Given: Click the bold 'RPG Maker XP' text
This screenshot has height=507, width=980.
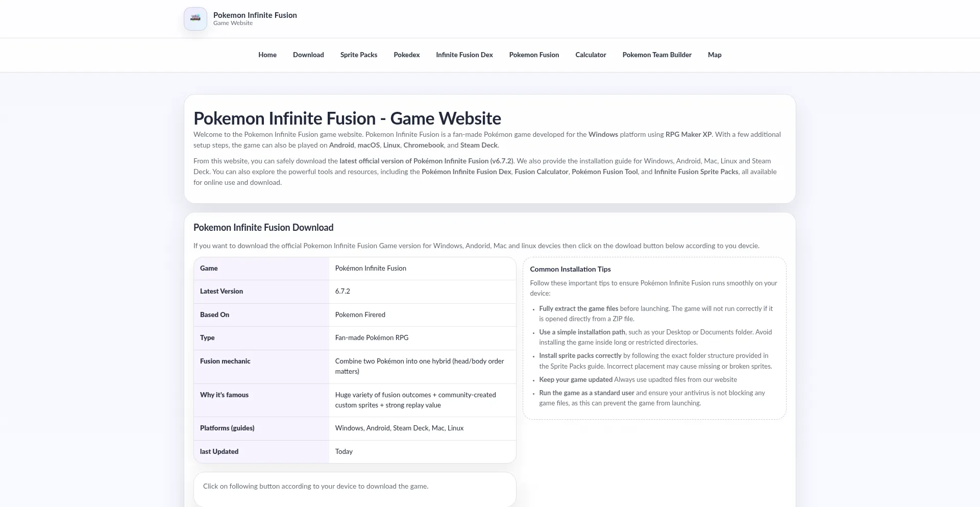Looking at the screenshot, I should 689,135.
